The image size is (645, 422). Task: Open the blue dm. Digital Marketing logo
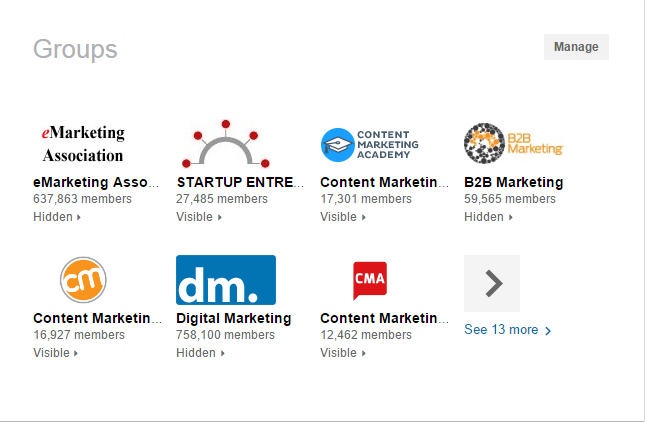point(226,280)
